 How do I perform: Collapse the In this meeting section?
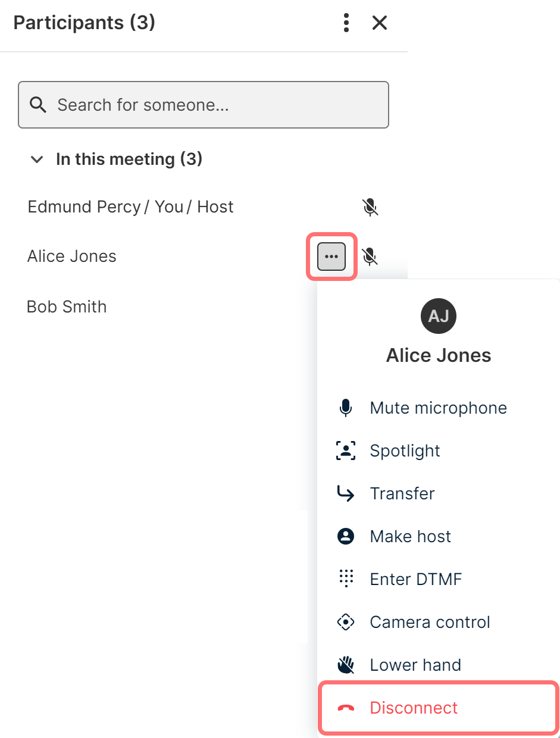coord(37,160)
